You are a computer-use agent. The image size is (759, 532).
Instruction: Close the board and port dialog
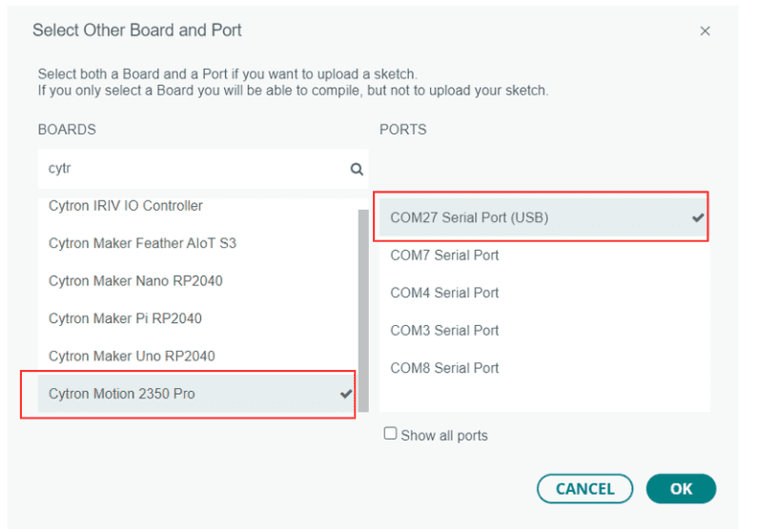pyautogui.click(x=705, y=31)
